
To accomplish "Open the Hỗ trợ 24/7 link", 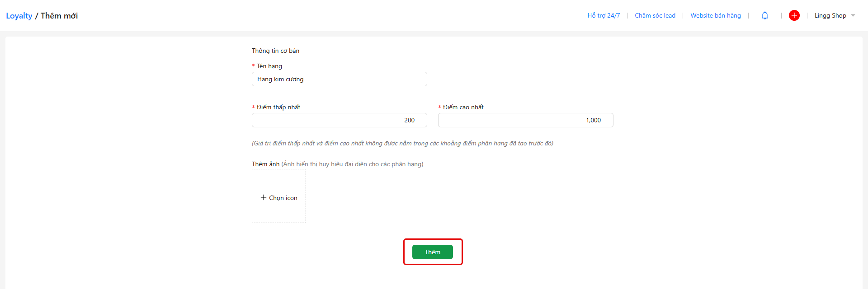I will 604,15.
